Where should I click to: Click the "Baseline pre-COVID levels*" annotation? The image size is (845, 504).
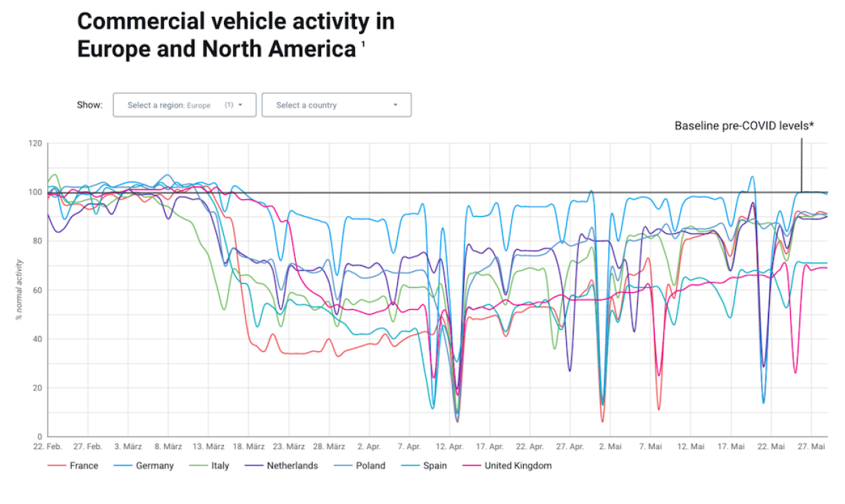tap(744, 126)
